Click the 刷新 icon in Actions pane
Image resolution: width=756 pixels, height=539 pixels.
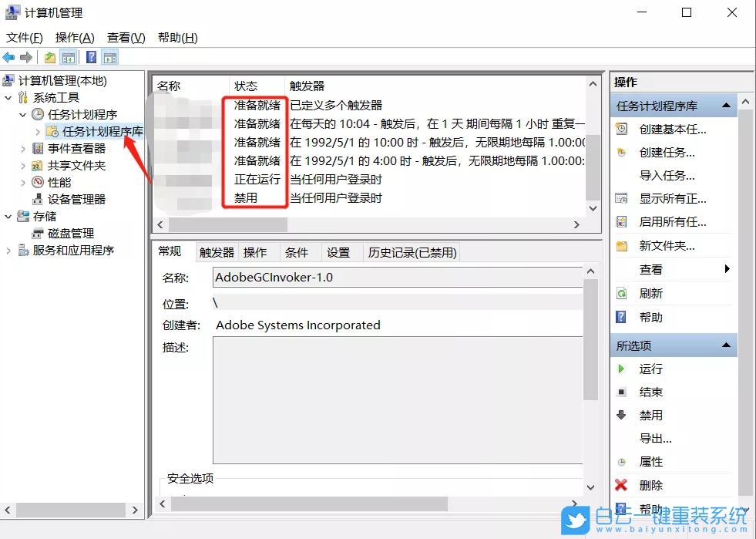[622, 292]
